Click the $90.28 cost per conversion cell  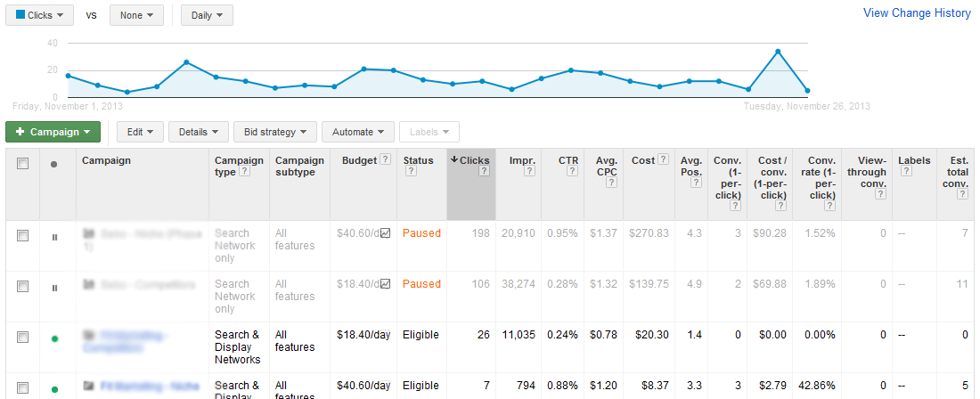click(768, 233)
